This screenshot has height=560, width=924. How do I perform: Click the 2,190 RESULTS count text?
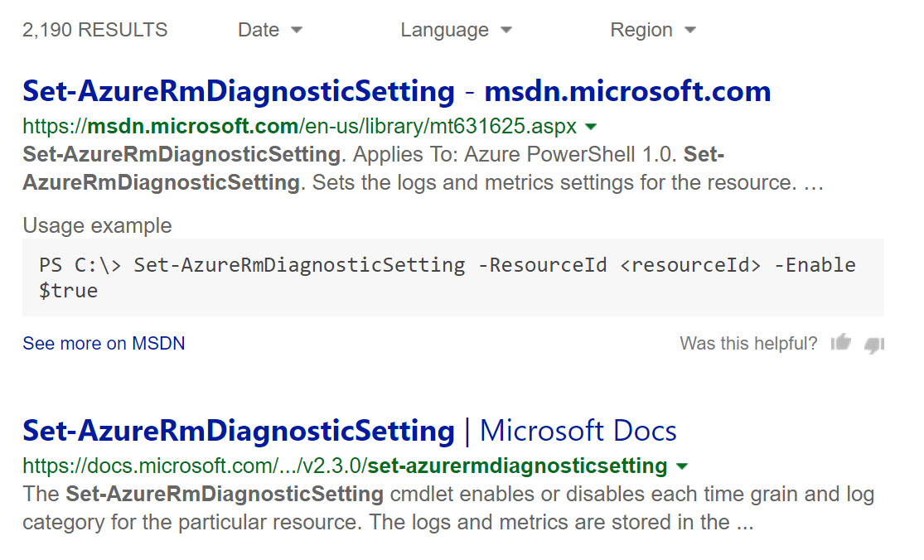pos(94,30)
